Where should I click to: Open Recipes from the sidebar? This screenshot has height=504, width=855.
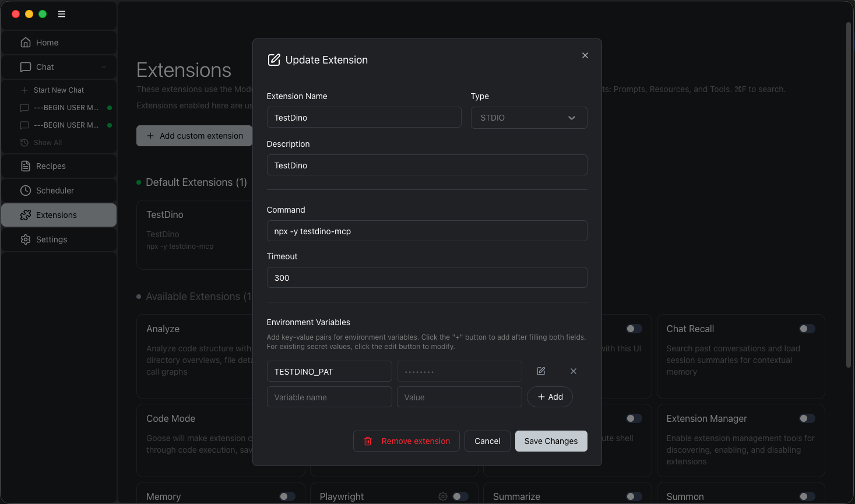tap(51, 166)
